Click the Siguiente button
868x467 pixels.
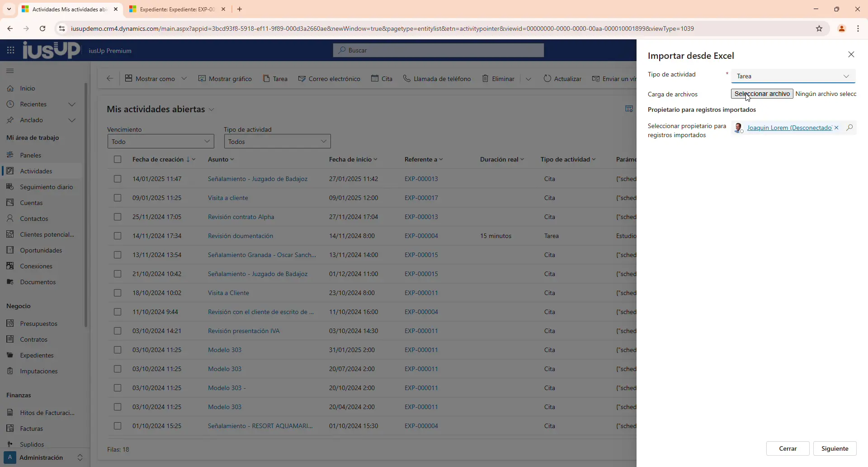[x=835, y=448]
